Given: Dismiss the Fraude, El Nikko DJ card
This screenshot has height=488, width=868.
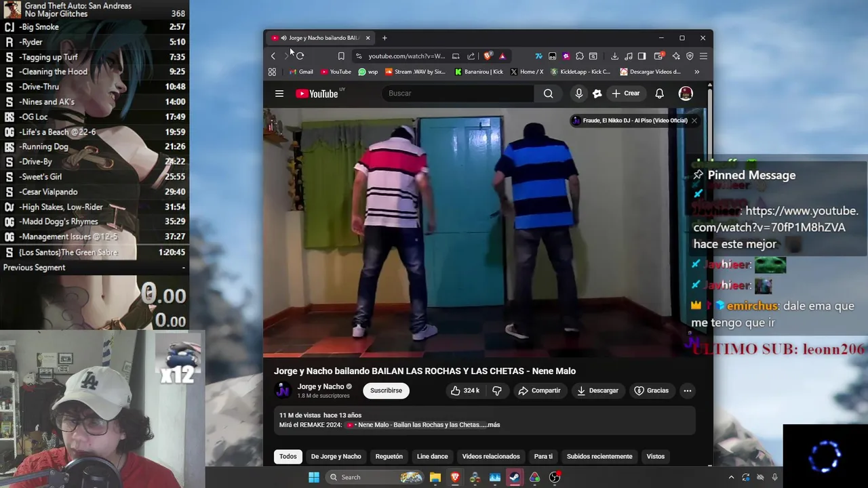Looking at the screenshot, I should point(694,121).
